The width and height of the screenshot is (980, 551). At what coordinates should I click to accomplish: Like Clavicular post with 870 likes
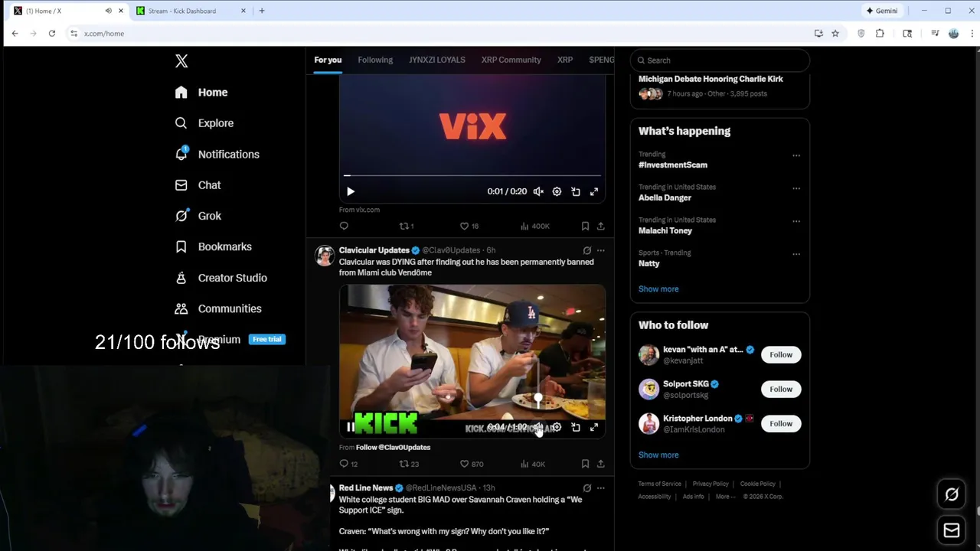(x=471, y=464)
